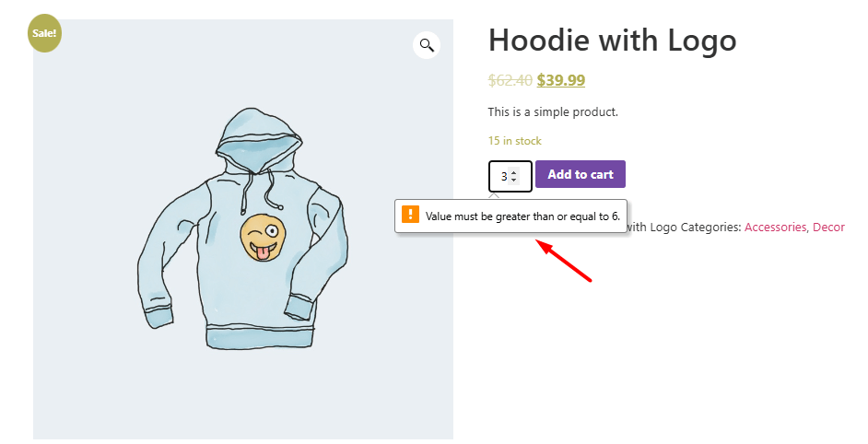Click the sale price $39.99
Image resolution: width=868 pixels, height=444 pixels.
[560, 80]
